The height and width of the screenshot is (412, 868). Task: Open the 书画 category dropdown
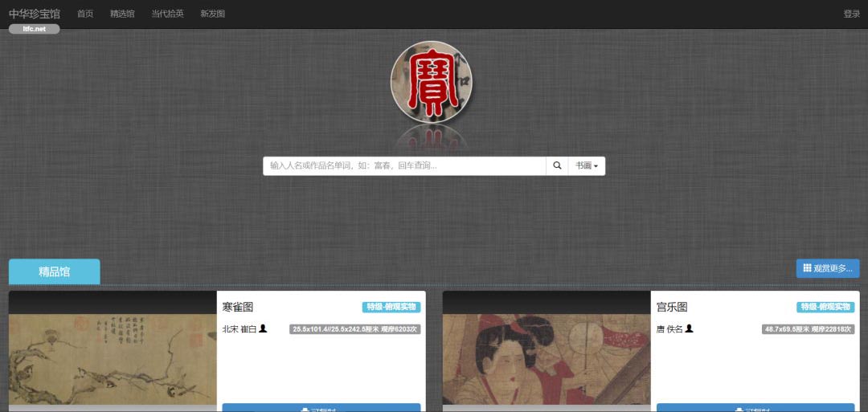586,165
